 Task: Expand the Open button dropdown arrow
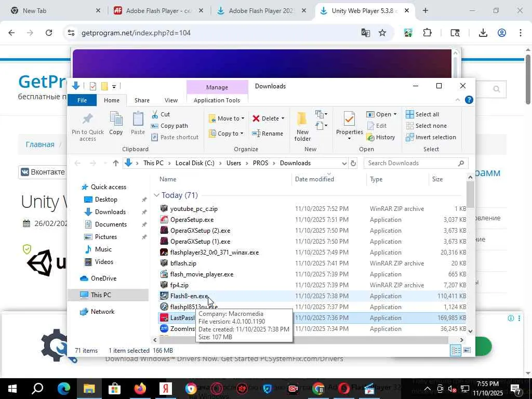pos(395,114)
